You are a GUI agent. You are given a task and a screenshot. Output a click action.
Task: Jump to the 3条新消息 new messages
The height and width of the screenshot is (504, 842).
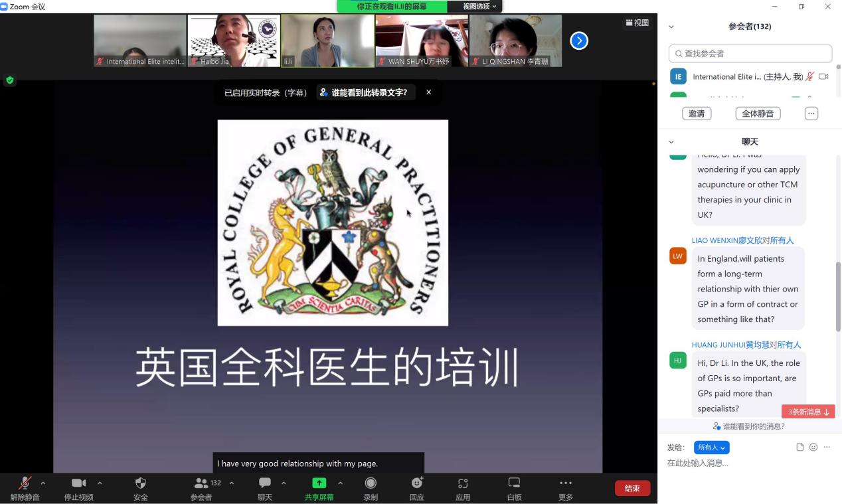tap(808, 412)
